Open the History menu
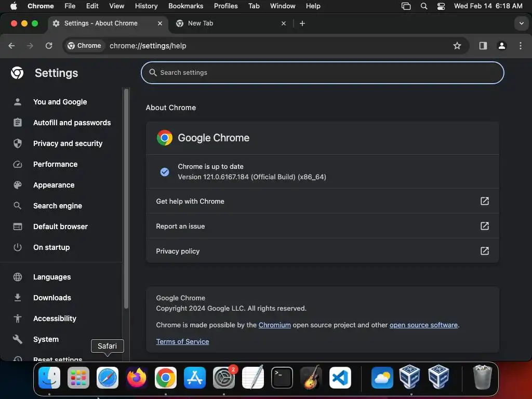The height and width of the screenshot is (399, 532). pyautogui.click(x=146, y=6)
